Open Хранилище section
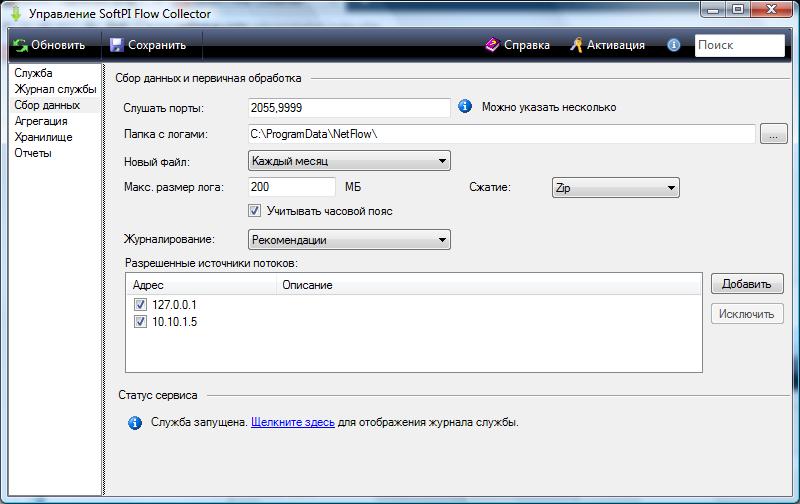 (x=43, y=137)
